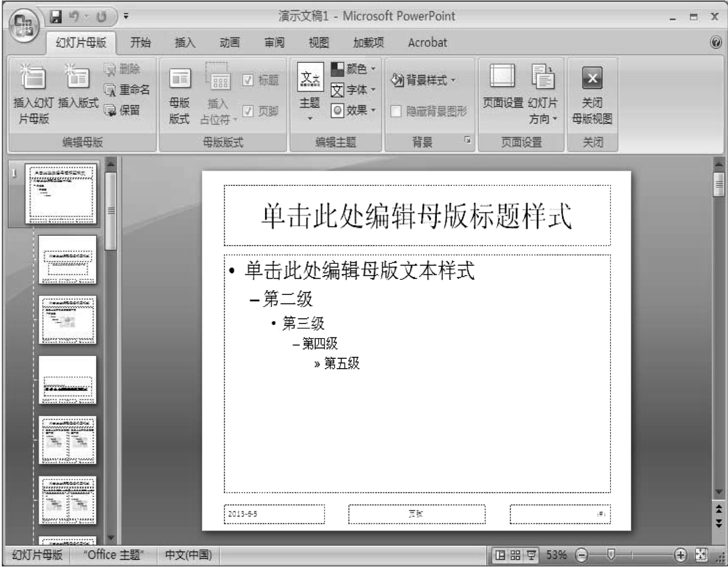
Task: Toggle the 页脚 (Footers) checkbox
Action: [260, 111]
